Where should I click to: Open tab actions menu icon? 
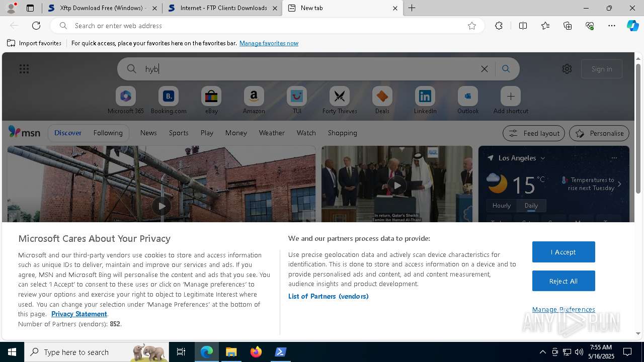30,8
